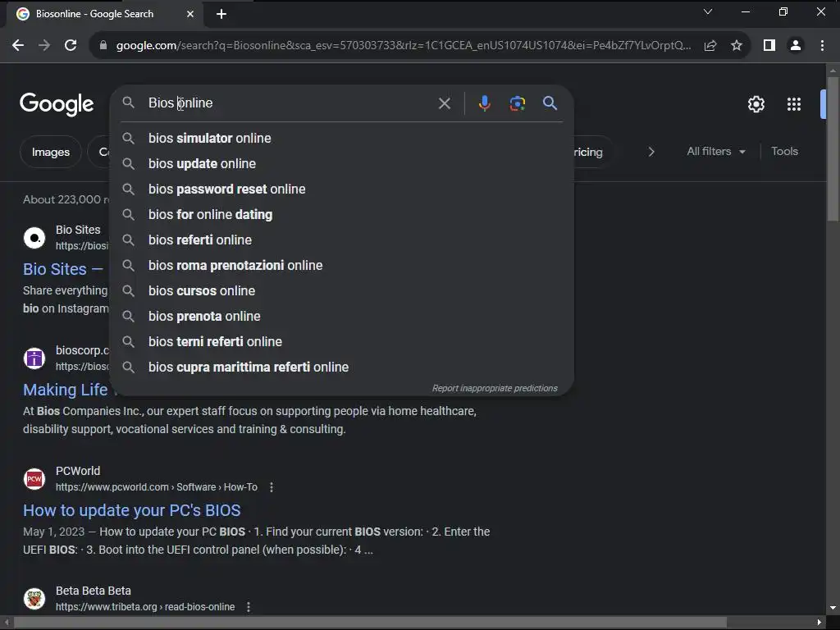Open How to update your PC's BIOS
This screenshot has width=840, height=630.
click(132, 510)
